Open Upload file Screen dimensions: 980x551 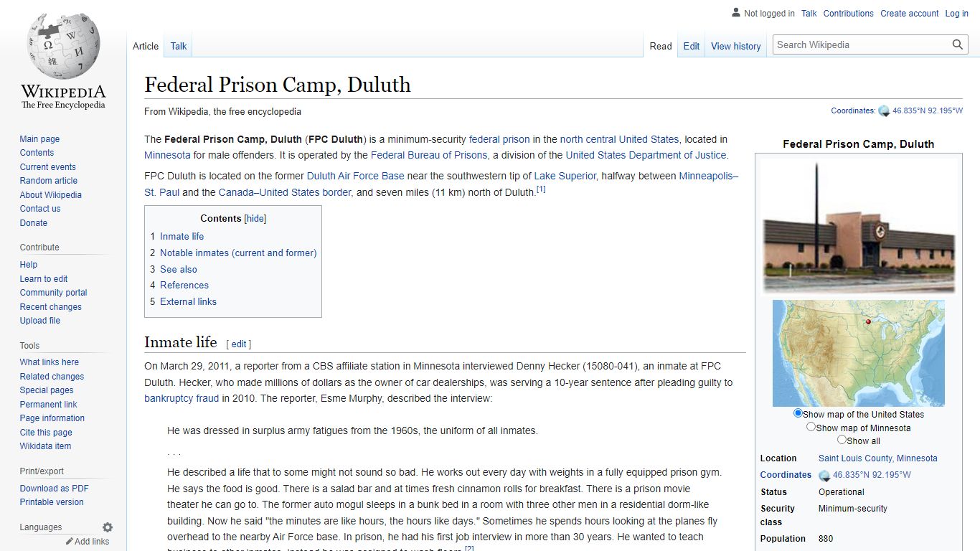[39, 321]
